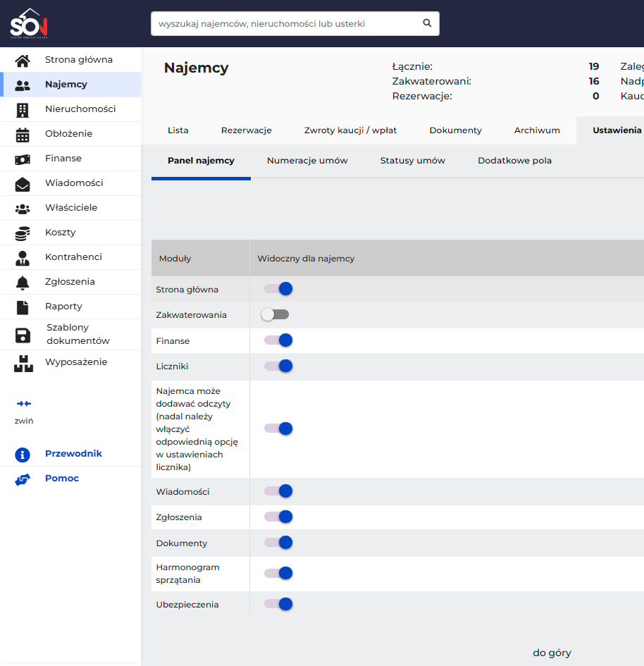Open the Rezerwacje tab
The width and height of the screenshot is (644, 666).
point(246,130)
